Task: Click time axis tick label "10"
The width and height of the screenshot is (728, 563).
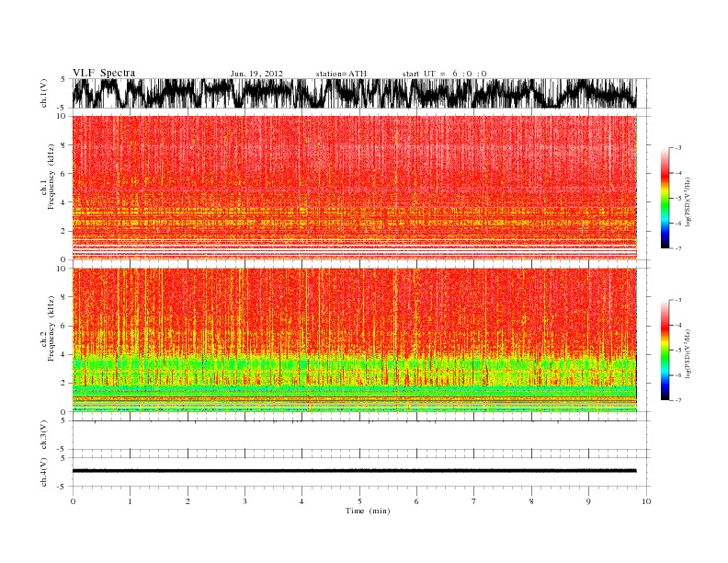Action: click(x=646, y=501)
